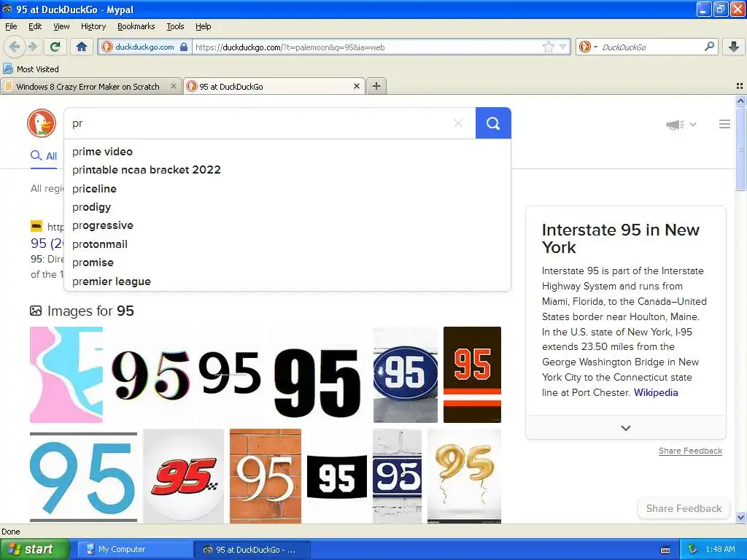Select the All results tab
Screen dimensions: 747x560
[x=44, y=156]
